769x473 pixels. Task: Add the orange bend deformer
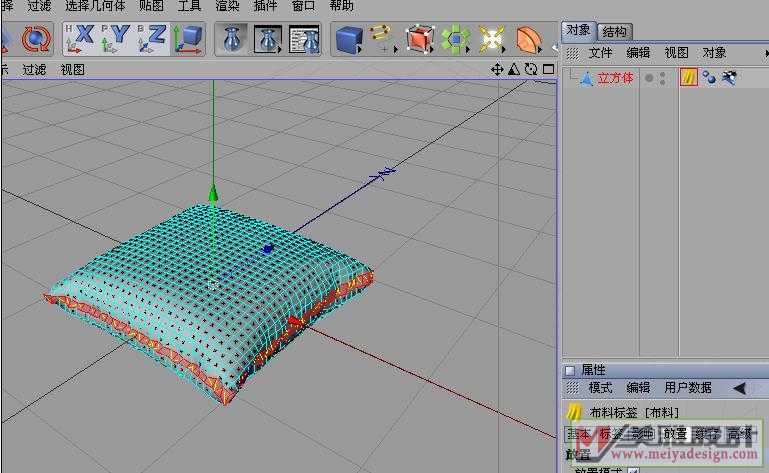click(528, 39)
